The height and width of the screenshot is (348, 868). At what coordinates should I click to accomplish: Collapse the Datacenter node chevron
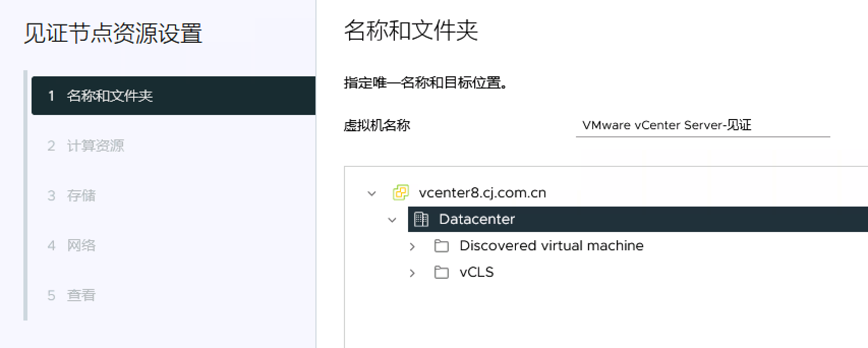(392, 220)
